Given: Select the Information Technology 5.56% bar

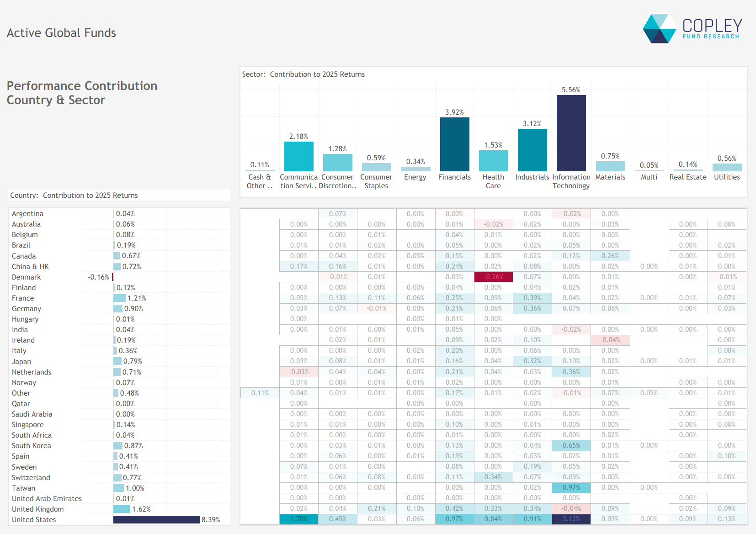Looking at the screenshot, I should pos(571,133).
